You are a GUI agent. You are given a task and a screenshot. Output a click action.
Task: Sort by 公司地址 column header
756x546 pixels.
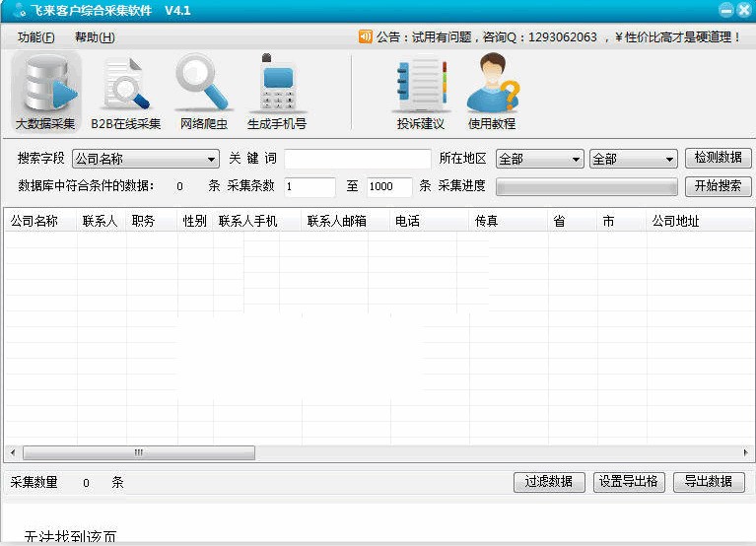point(700,221)
